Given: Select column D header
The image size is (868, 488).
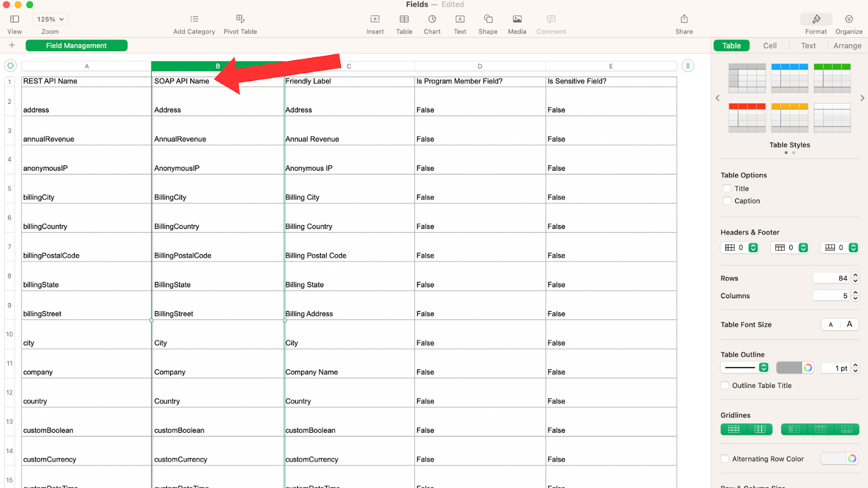Looking at the screenshot, I should click(x=480, y=66).
